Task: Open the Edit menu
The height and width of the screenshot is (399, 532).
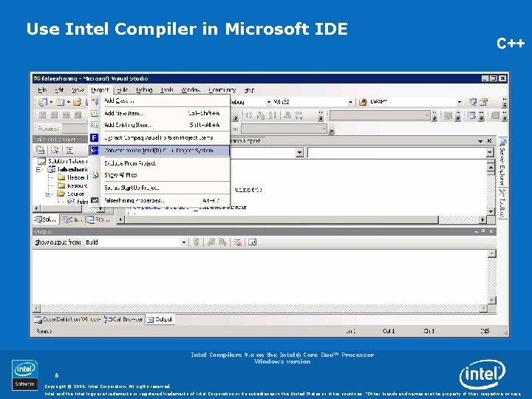Action: coord(59,90)
